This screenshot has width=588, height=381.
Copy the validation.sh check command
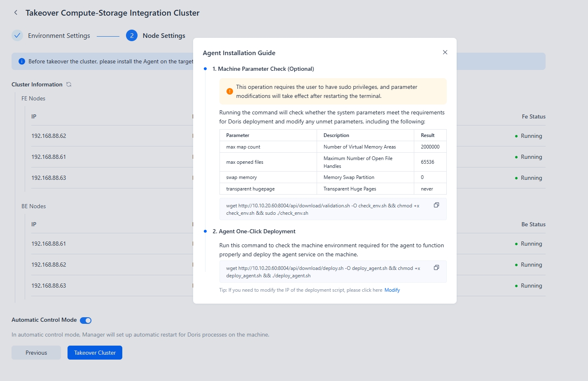[436, 205]
